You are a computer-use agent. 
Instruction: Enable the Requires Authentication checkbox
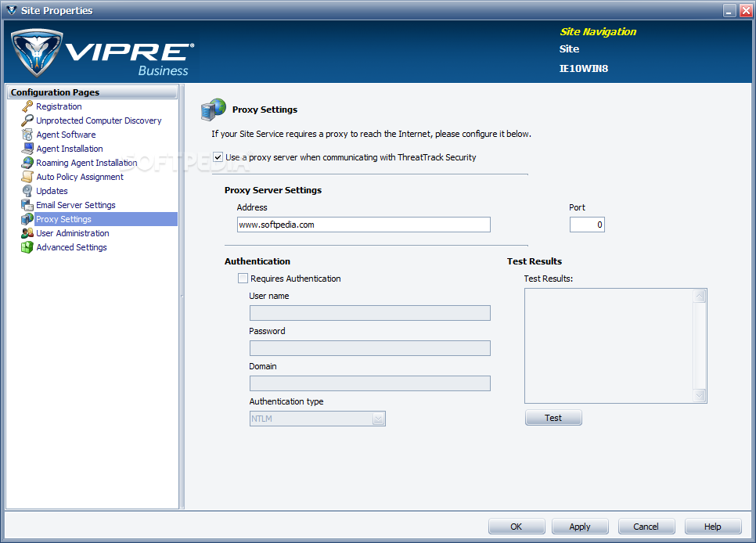243,279
